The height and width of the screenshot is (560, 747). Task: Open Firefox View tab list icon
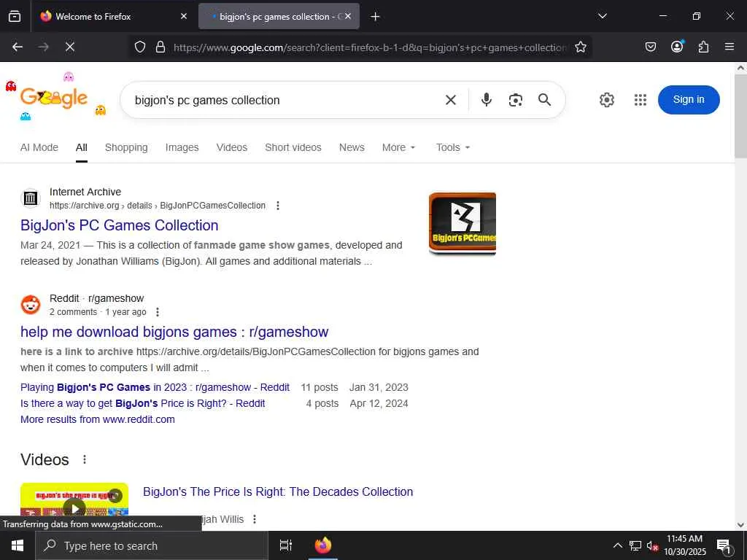pos(15,16)
